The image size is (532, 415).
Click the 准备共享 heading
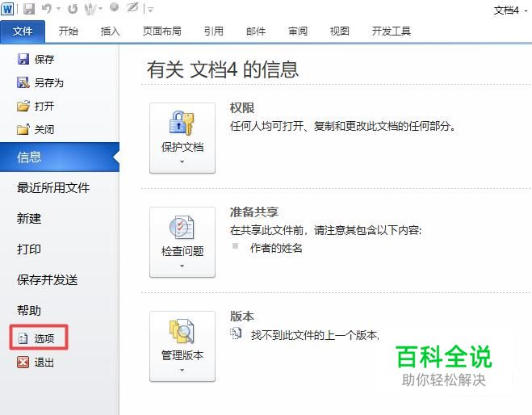254,212
